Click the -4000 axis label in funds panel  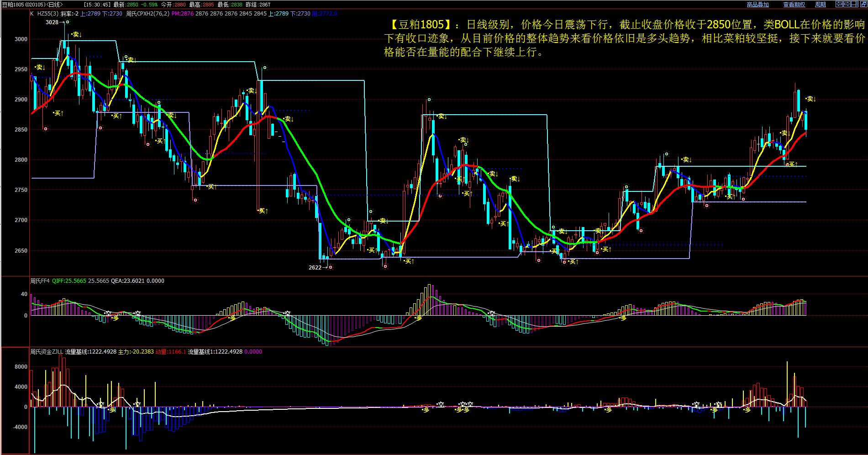coord(20,427)
